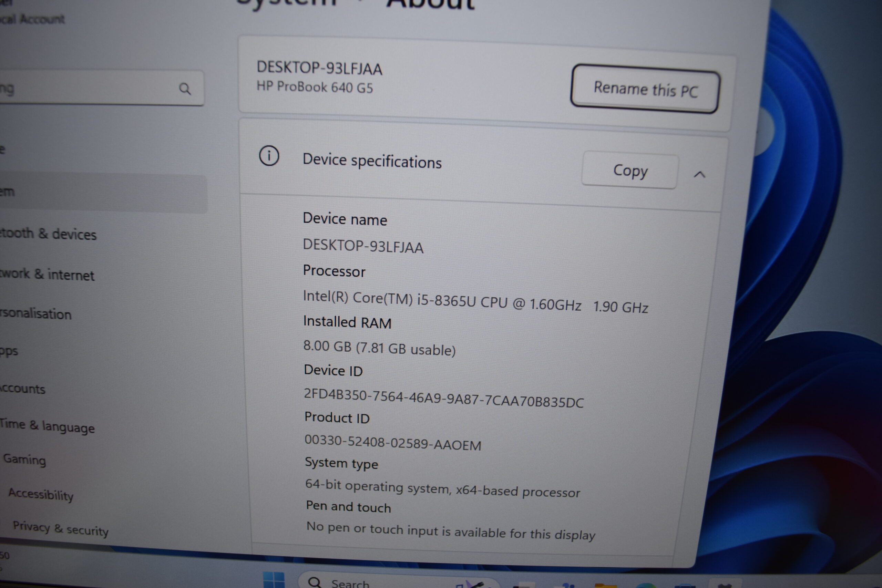Copy the device specifications
Screen dimensions: 882x588
(x=630, y=171)
